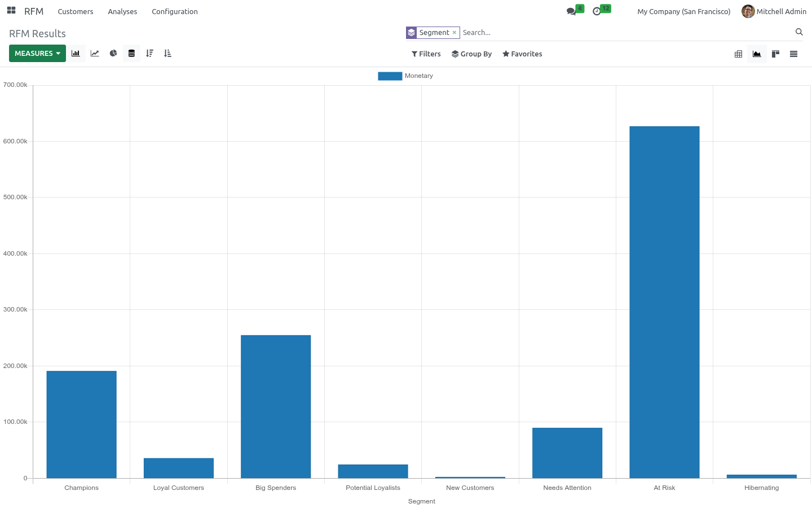
Task: Sort bars in descending order
Action: 149,54
